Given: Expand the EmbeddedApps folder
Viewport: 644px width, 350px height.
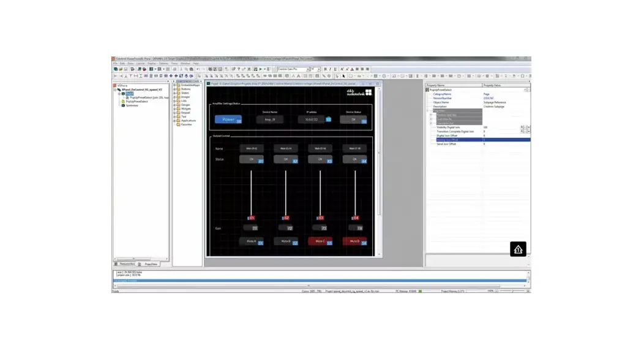Looking at the screenshot, I should tap(174, 85).
